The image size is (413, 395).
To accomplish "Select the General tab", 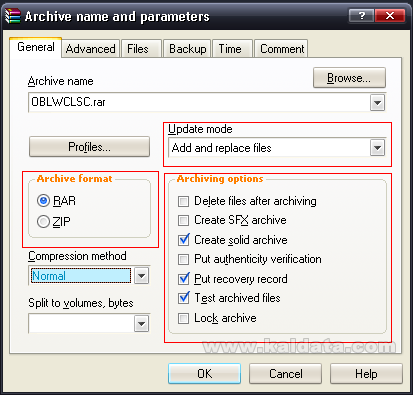I will [36, 47].
